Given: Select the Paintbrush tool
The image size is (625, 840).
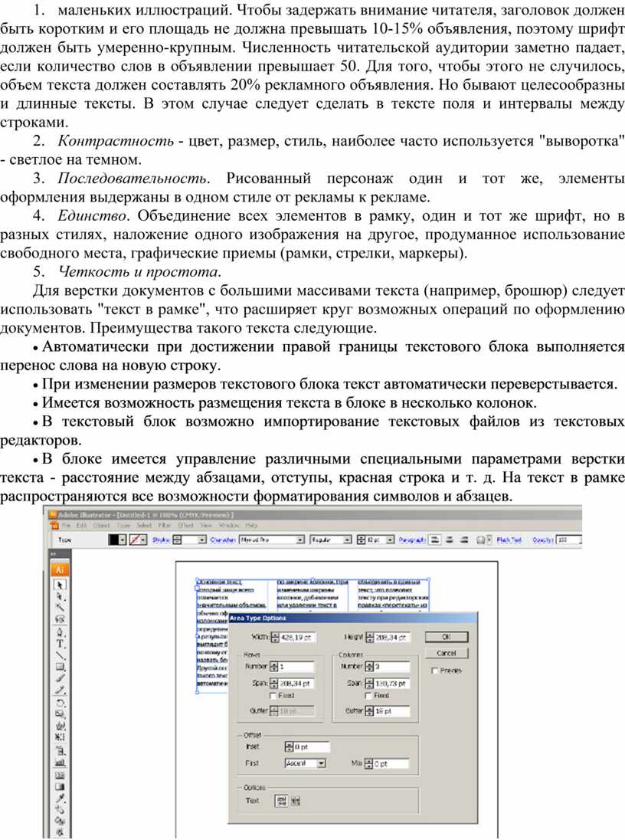Looking at the screenshot, I should tap(60, 679).
